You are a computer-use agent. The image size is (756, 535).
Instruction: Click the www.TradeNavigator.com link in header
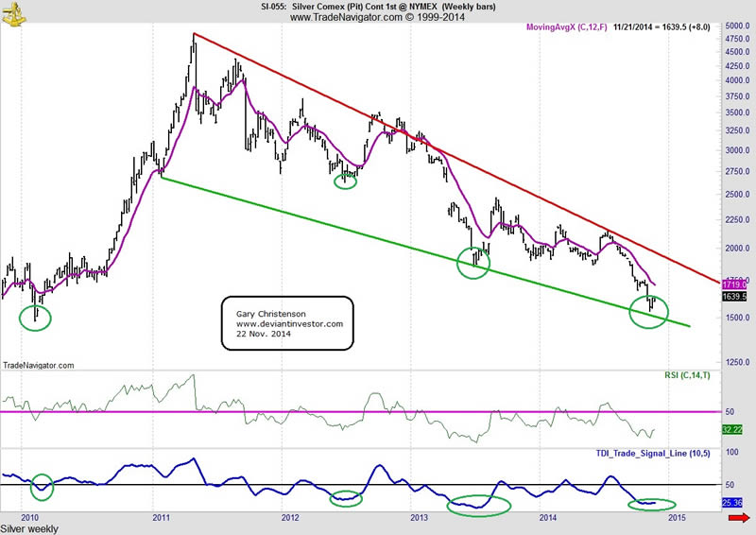pyautogui.click(x=346, y=17)
